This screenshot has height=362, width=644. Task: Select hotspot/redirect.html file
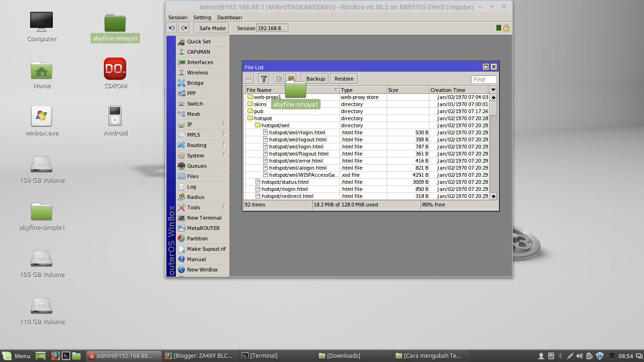pos(367,196)
